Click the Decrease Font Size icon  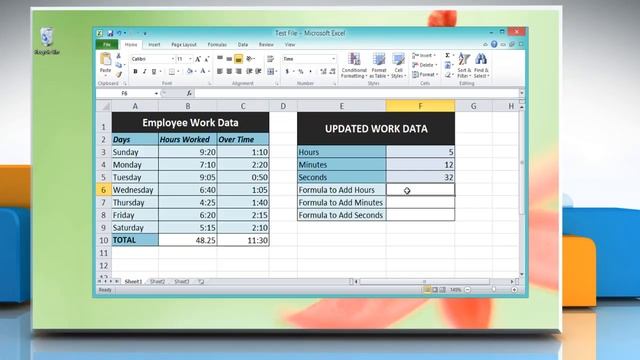207,59
